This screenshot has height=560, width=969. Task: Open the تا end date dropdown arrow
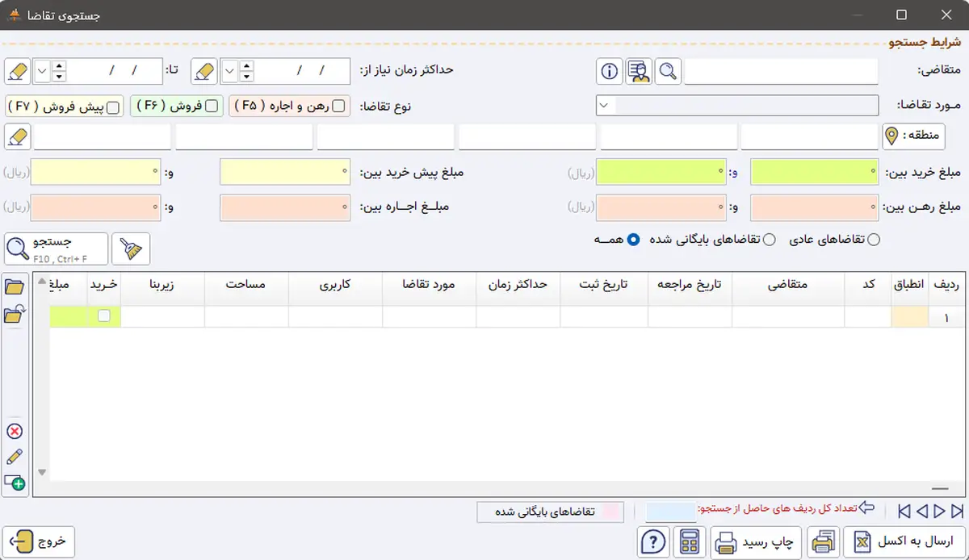tap(43, 72)
